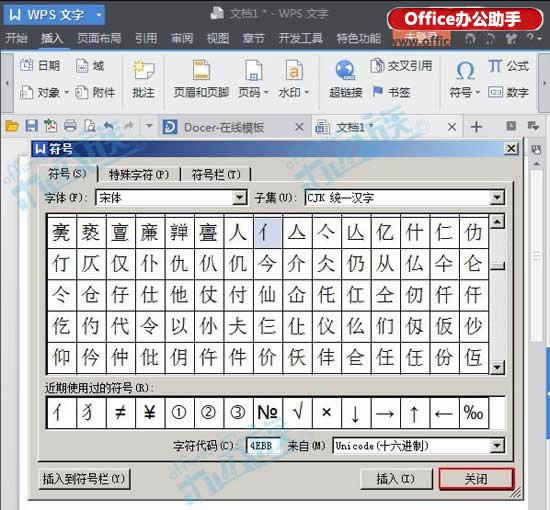Click the print icon in quick toolbar
The width and height of the screenshot is (550, 510).
tap(70, 126)
